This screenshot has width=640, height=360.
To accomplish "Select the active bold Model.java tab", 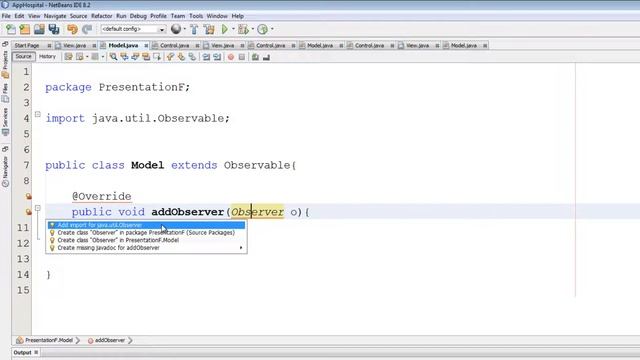I will click(x=123, y=45).
